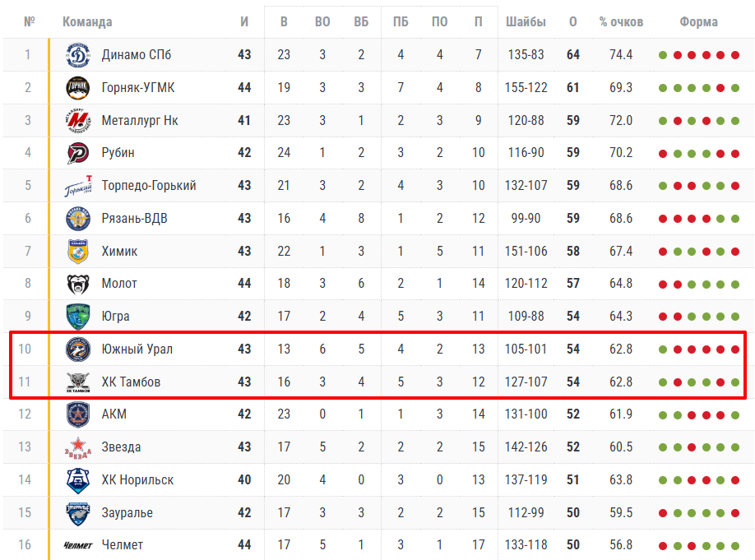
Task: Open the Зауралье team page
Action: [x=127, y=513]
